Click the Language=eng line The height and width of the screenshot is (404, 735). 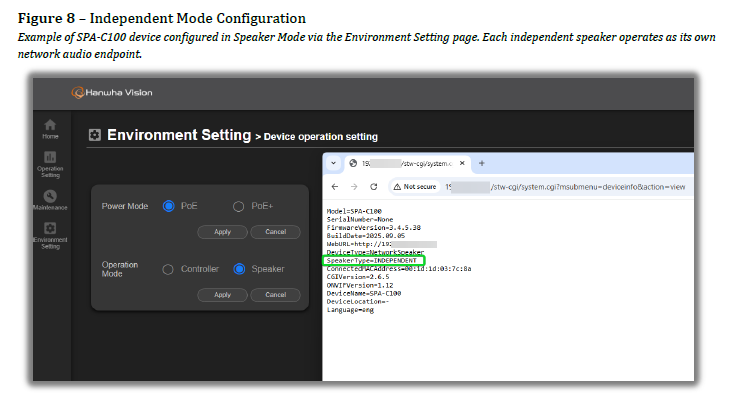[x=350, y=310]
